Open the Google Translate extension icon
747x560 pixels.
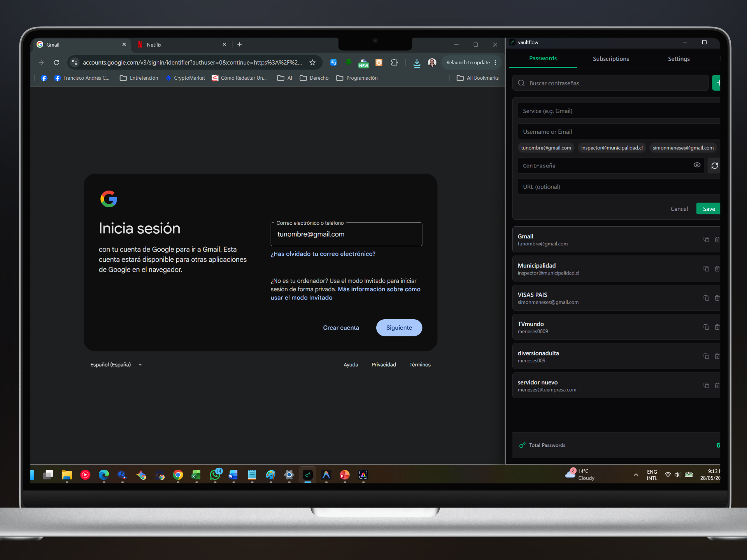coord(333,63)
